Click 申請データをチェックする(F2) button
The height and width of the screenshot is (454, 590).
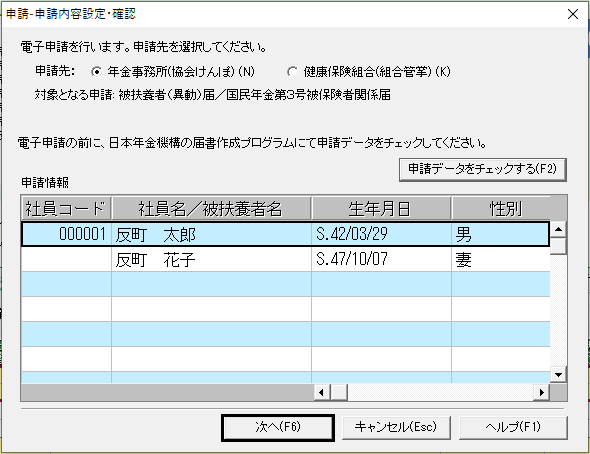[x=483, y=169]
